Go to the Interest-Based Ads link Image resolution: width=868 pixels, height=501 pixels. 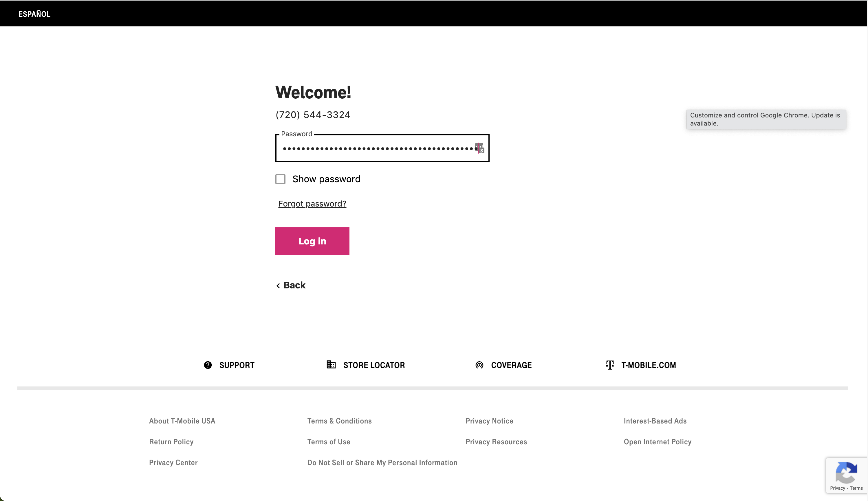pos(655,421)
